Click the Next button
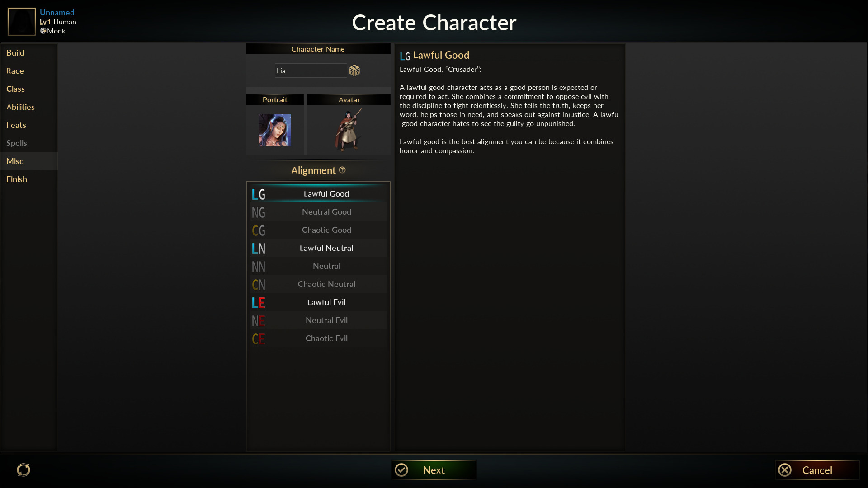 pos(434,470)
